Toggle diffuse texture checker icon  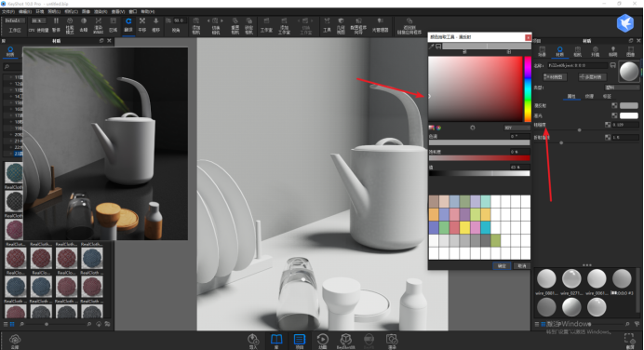pos(614,105)
